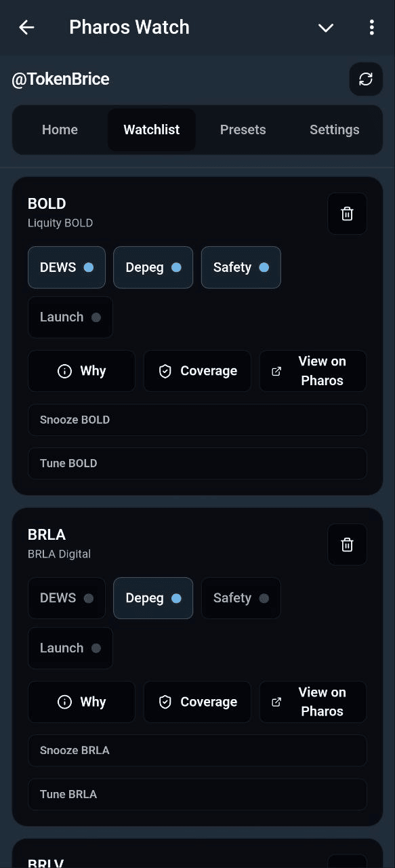The image size is (395, 868).
Task: Check Coverage for BOLD
Action: 197,371
